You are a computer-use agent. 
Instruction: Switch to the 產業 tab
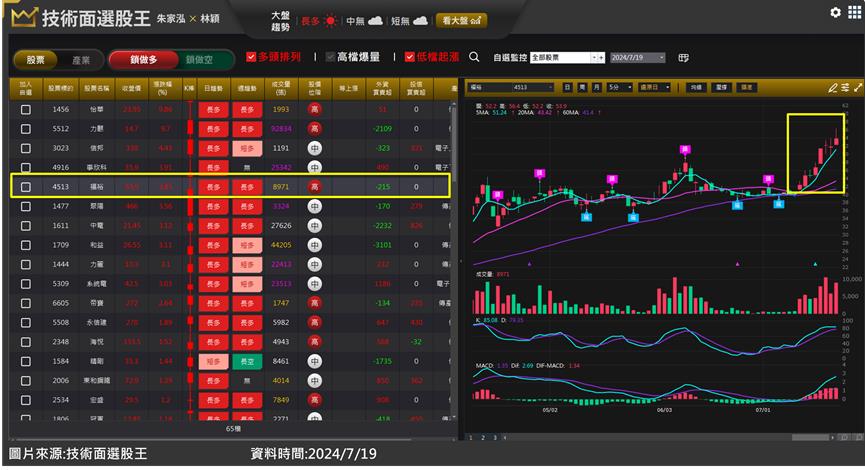pos(81,60)
